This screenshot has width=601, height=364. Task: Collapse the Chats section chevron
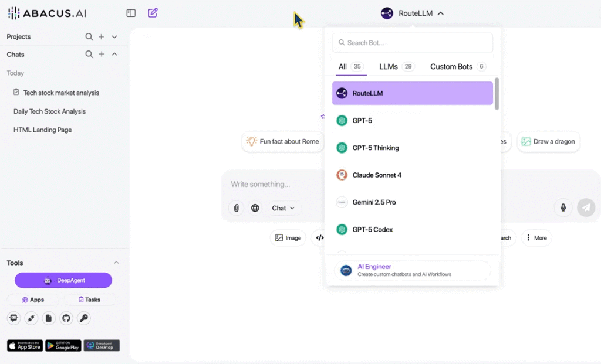(x=114, y=54)
